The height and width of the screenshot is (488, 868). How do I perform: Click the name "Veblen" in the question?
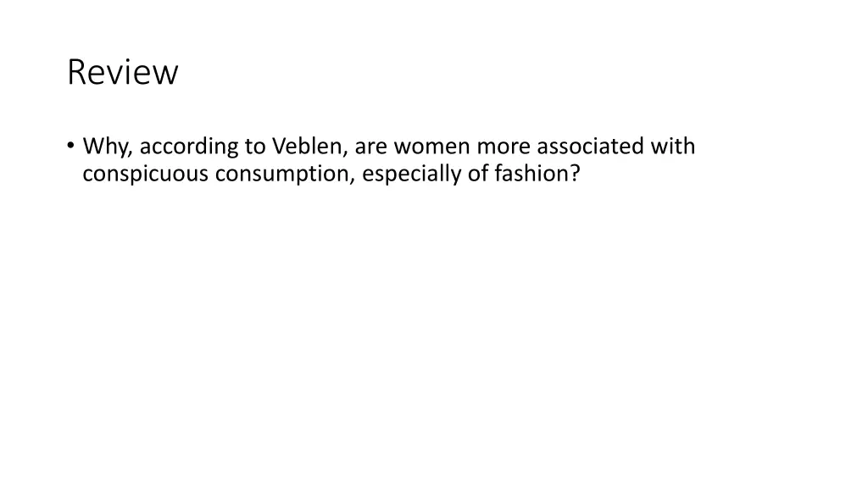pos(308,147)
